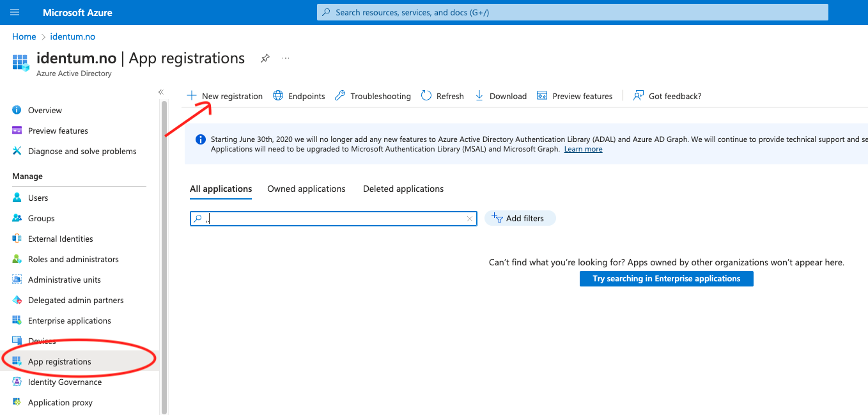Go to Delegated admin partners
Viewport: 868px width, 415px height.
76,300
